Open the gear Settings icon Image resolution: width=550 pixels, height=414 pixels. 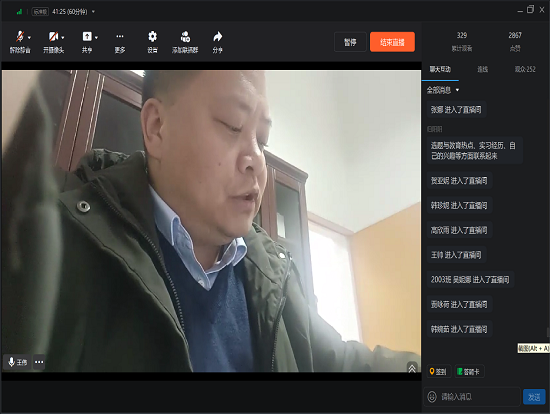pos(152,36)
